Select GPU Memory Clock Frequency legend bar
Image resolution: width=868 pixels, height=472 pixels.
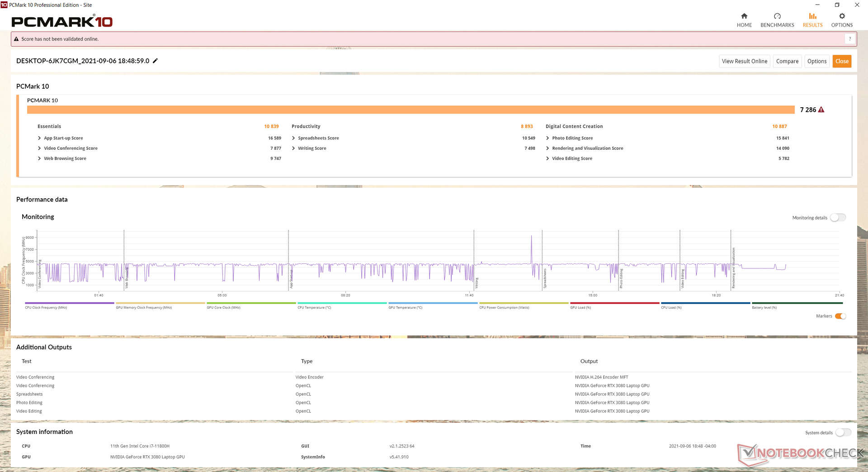[160, 303]
